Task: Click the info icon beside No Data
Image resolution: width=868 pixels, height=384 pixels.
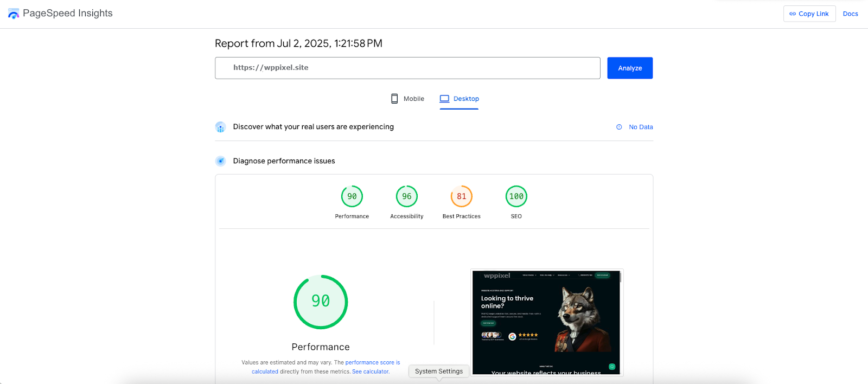Action: point(619,127)
